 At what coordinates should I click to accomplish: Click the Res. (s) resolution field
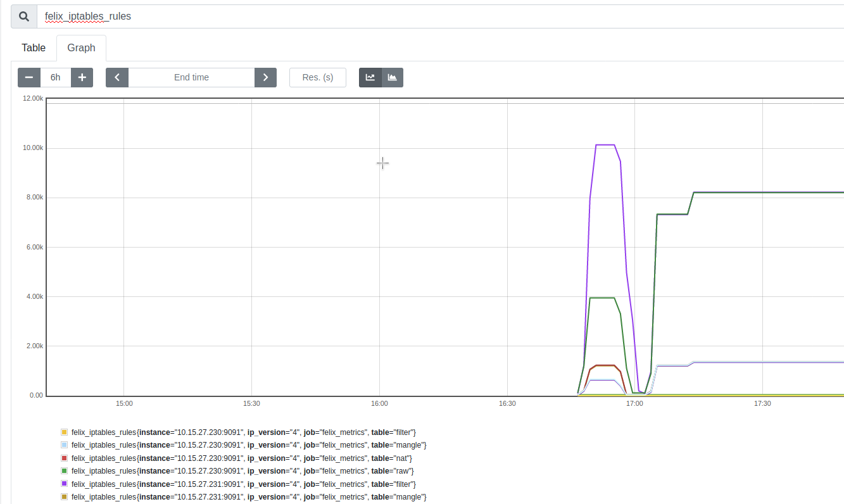pyautogui.click(x=317, y=77)
